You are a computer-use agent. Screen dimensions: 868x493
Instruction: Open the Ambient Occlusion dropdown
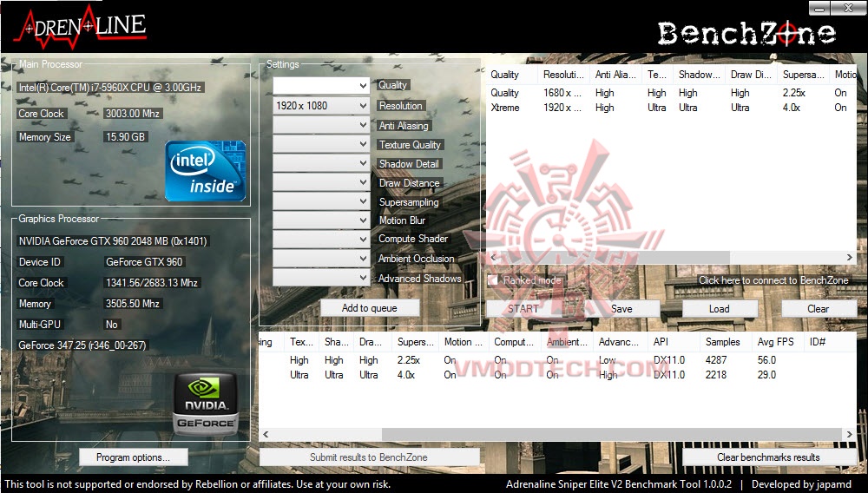(321, 259)
